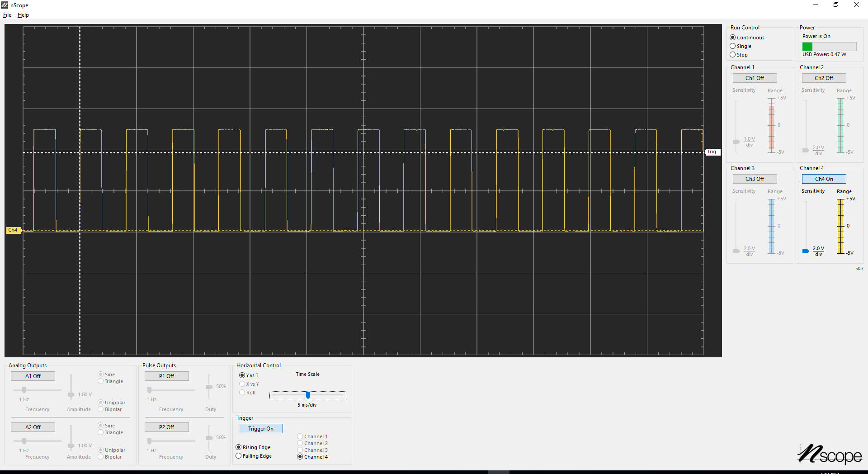This screenshot has width=868, height=474.
Task: Click the nScope app icon in title bar
Action: (x=5, y=5)
